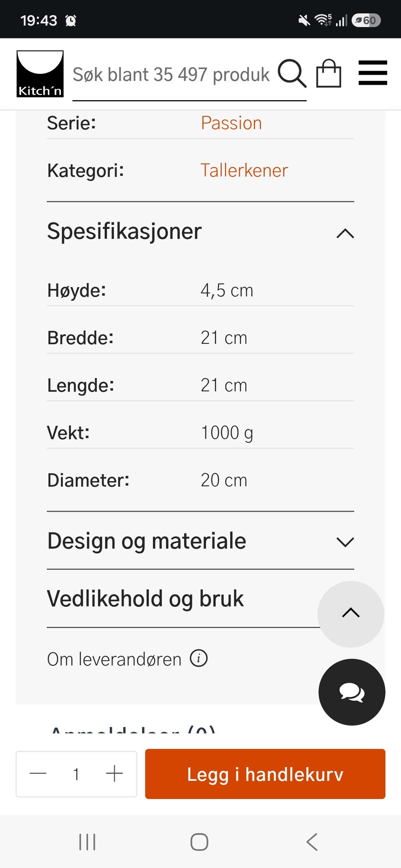The height and width of the screenshot is (868, 401).
Task: Select the quantity value field
Action: pos(76,774)
